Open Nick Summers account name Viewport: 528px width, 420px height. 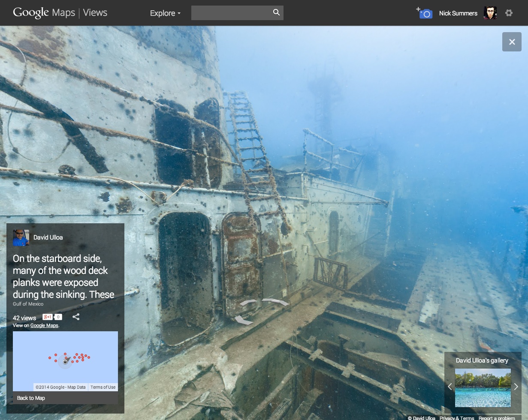[x=458, y=13]
